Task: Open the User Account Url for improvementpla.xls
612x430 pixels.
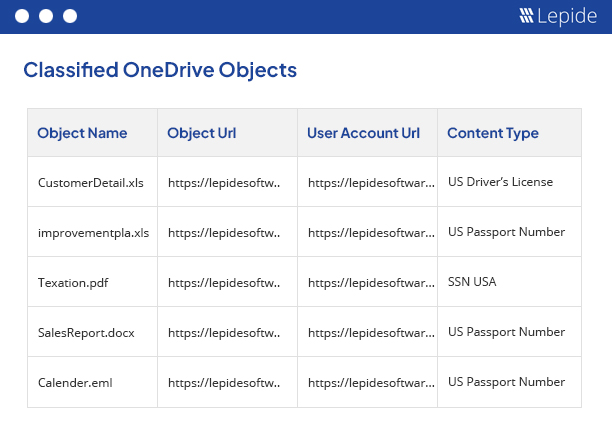Action: [x=371, y=233]
